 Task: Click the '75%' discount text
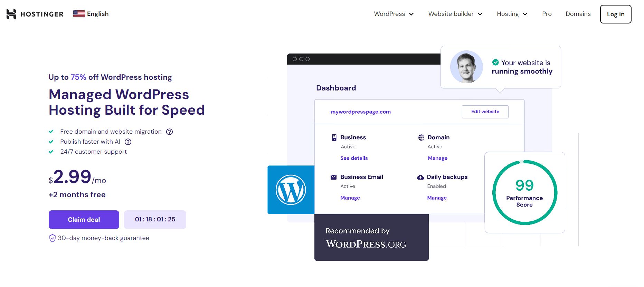pos(78,77)
